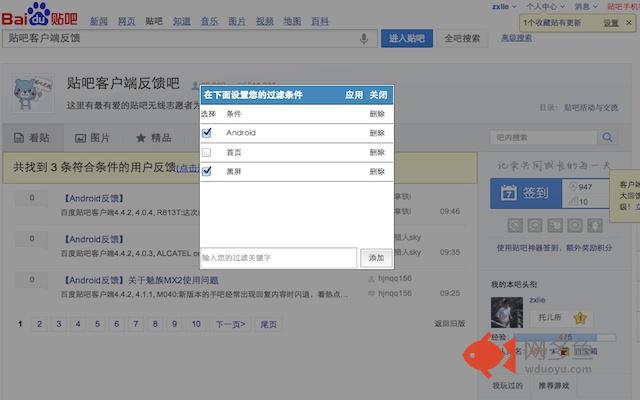Click 进入贴吧 button
This screenshot has height=400, width=640.
coord(407,38)
